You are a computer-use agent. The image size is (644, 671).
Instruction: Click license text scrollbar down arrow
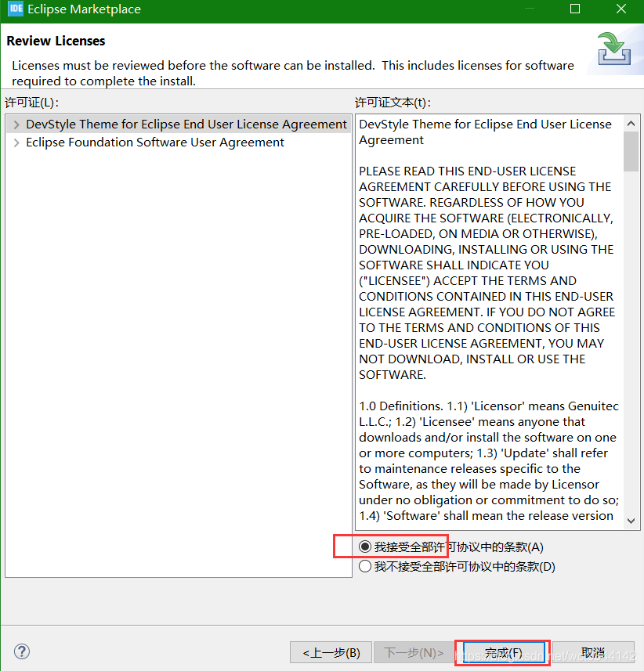point(631,521)
